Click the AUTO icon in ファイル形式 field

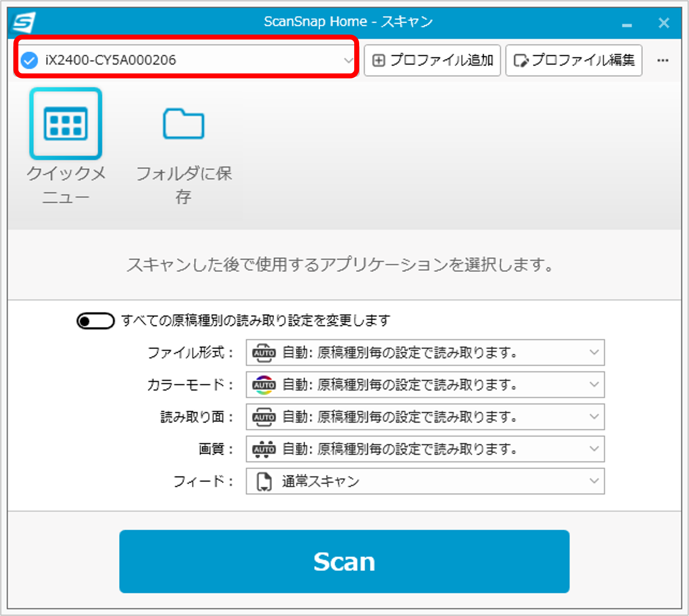(263, 353)
